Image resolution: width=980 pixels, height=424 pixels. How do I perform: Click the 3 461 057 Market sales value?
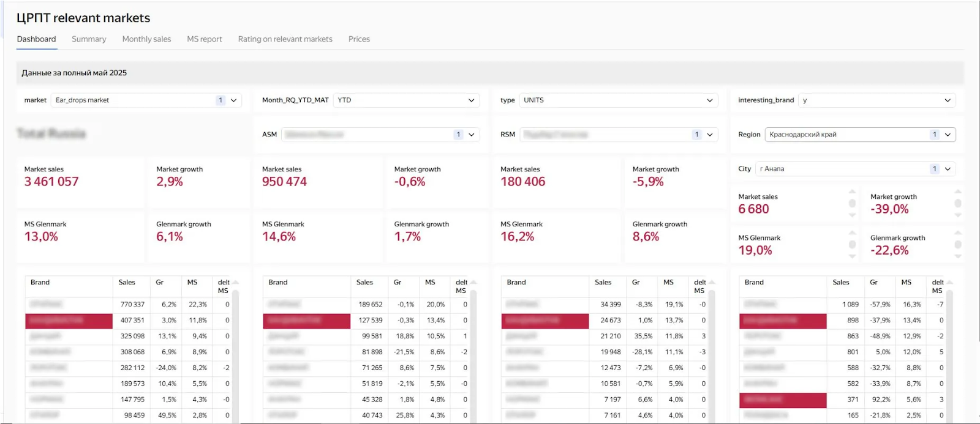pos(51,182)
